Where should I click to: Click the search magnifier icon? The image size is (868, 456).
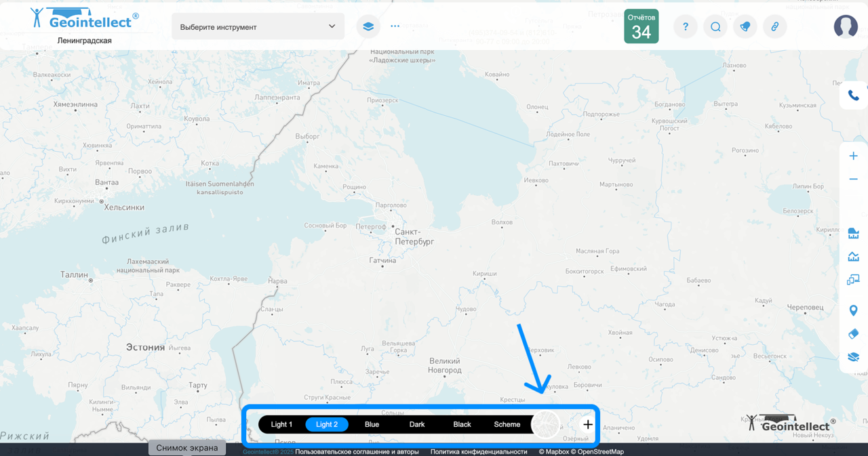(x=715, y=27)
